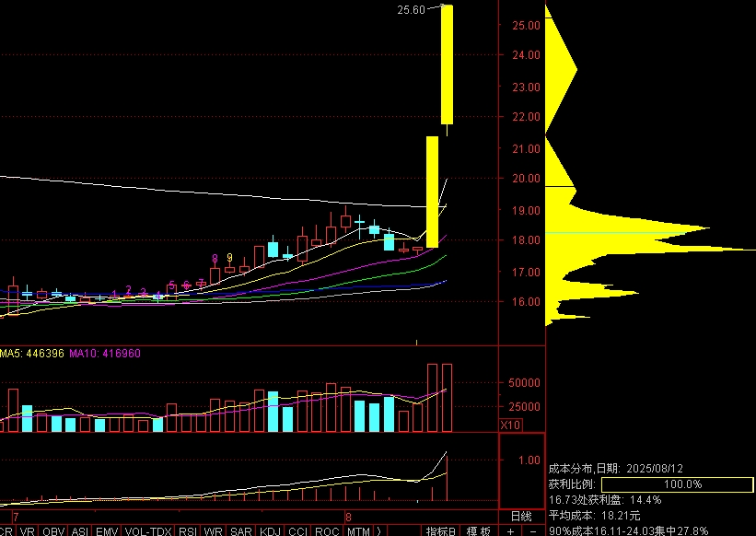Click the 25.60 high price label

tap(411, 10)
